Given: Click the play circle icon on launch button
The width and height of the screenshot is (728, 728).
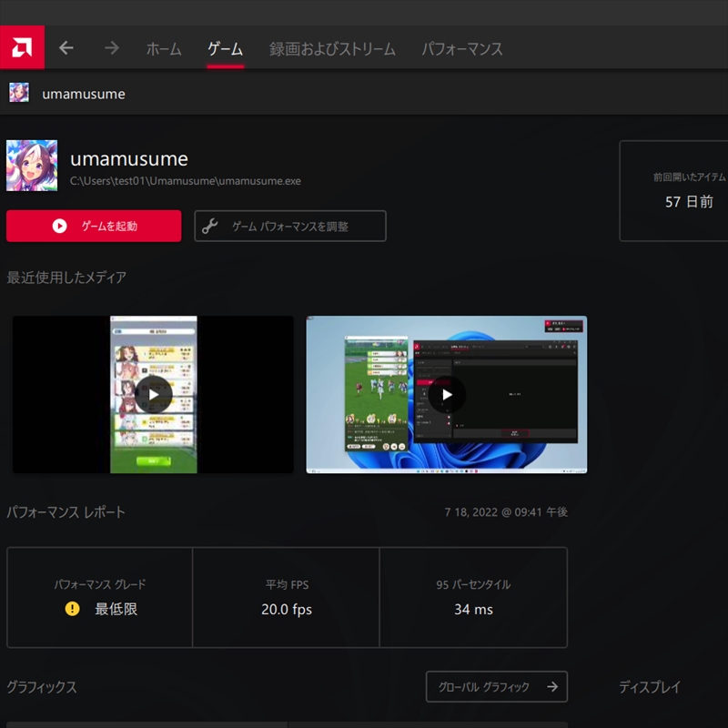Looking at the screenshot, I should (x=59, y=226).
